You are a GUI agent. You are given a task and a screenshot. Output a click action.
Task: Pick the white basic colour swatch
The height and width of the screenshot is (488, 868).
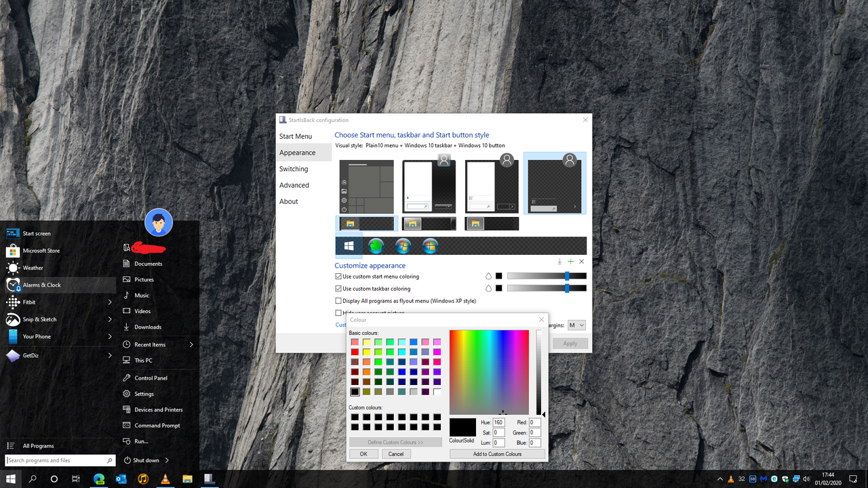[x=437, y=392]
